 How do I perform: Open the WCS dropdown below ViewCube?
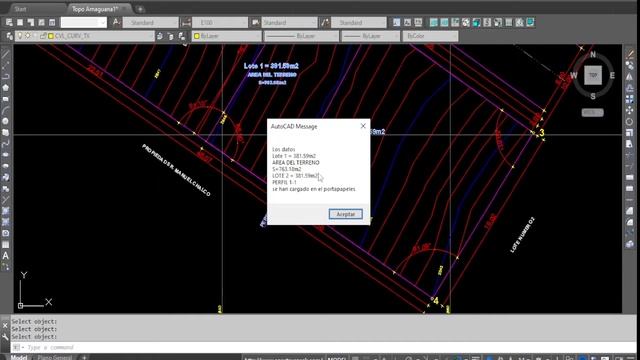(592, 112)
